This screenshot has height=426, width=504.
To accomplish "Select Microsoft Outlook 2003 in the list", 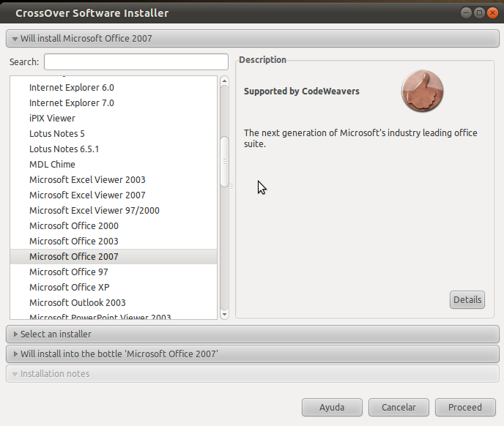I will [77, 303].
